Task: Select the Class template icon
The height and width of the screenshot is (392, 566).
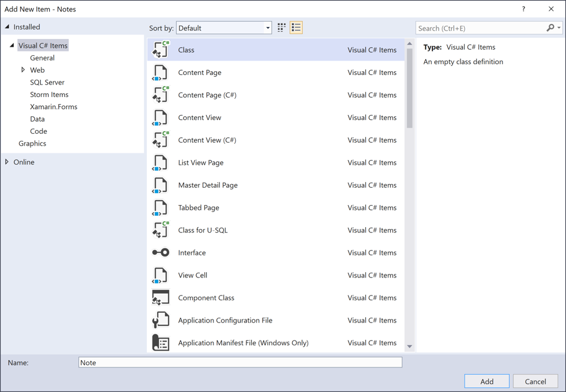Action: coord(160,50)
